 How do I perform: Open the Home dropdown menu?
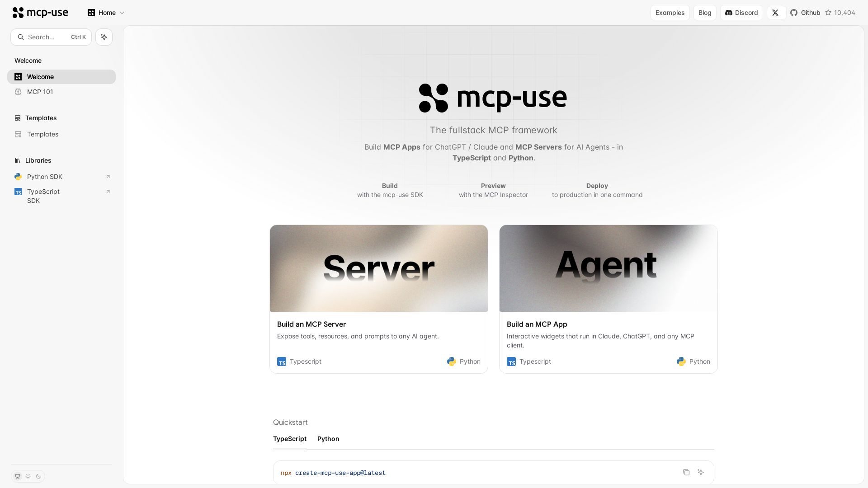pos(106,13)
